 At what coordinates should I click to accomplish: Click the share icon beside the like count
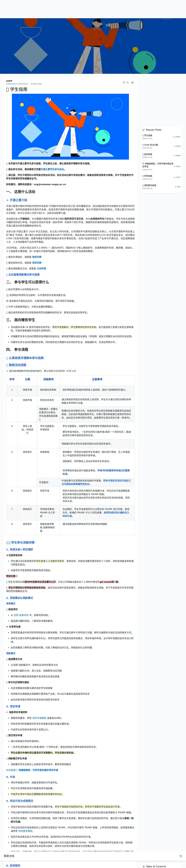click(x=132, y=83)
